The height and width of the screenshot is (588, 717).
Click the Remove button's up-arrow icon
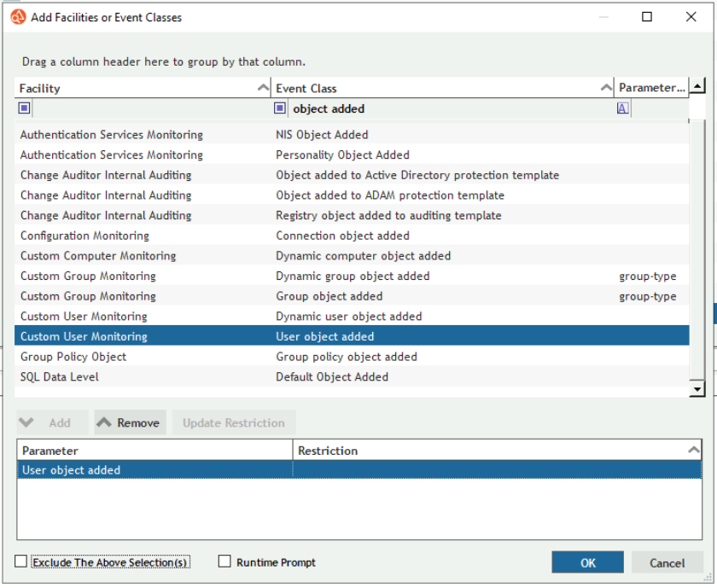click(x=104, y=422)
